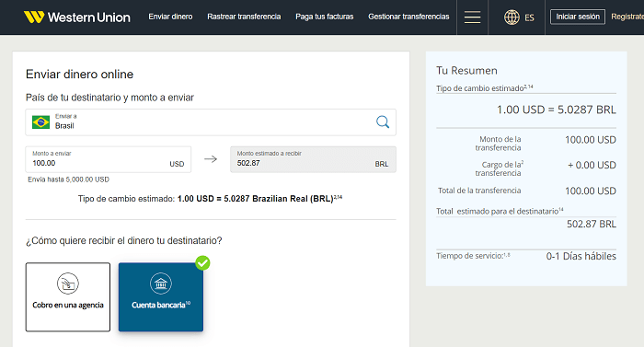The width and height of the screenshot is (644, 347).
Task: Click the Regístrate link
Action: (x=627, y=17)
